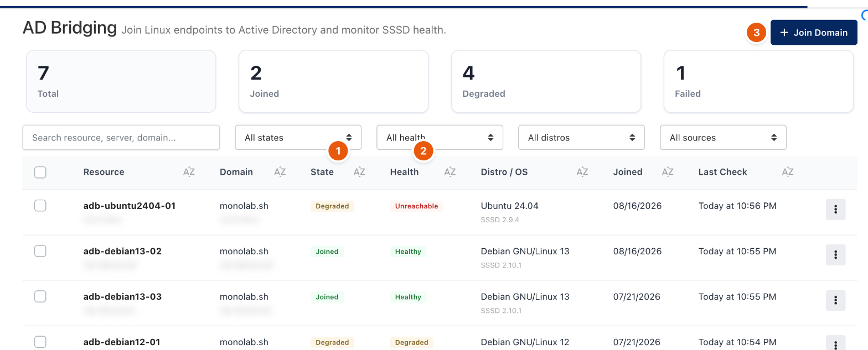868x350 pixels.
Task: Click Debian GNU/Linux 12 distro cell
Action: [525, 342]
